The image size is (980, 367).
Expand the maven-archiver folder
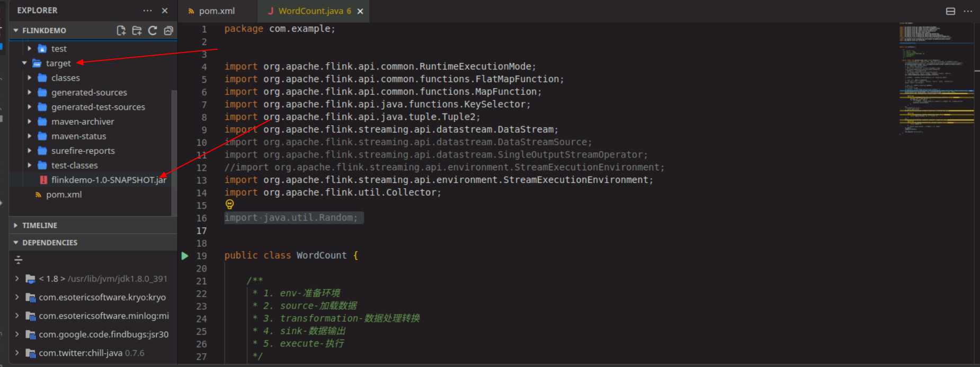click(30, 121)
